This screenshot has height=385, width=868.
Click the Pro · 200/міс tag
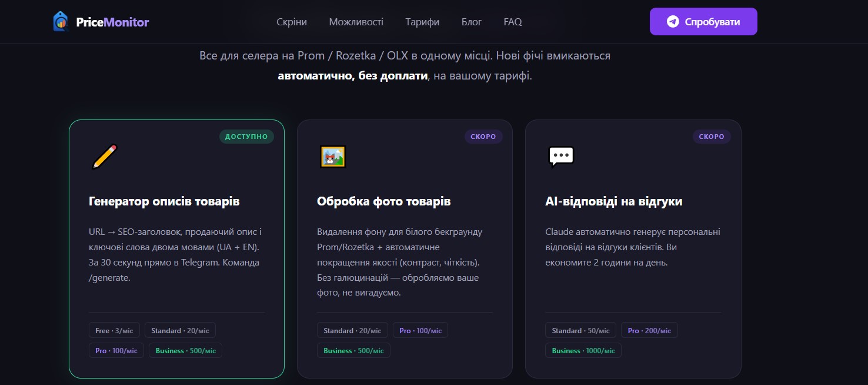click(x=649, y=331)
